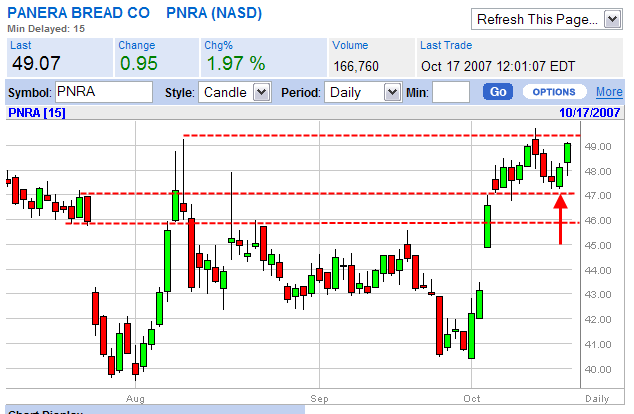Click the Min input field
Screen dimensions: 634x414
point(451,93)
